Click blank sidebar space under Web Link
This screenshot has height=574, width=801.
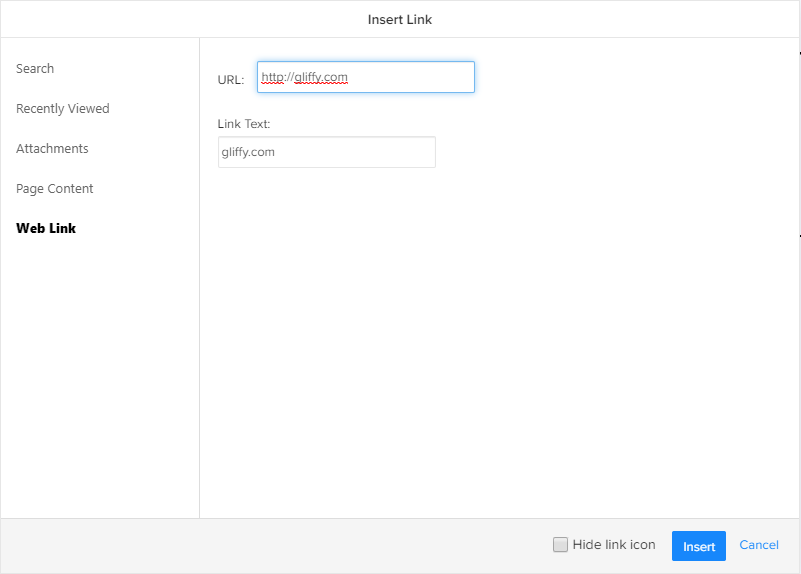pyautogui.click(x=100, y=378)
